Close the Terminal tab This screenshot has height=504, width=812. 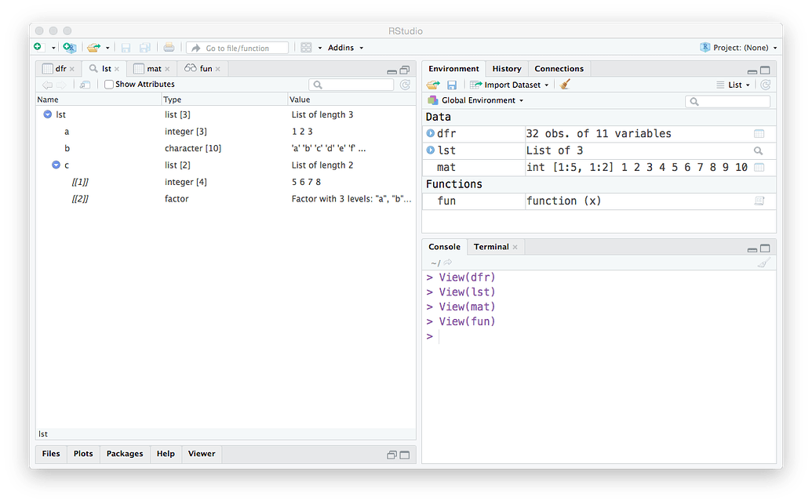[515, 248]
